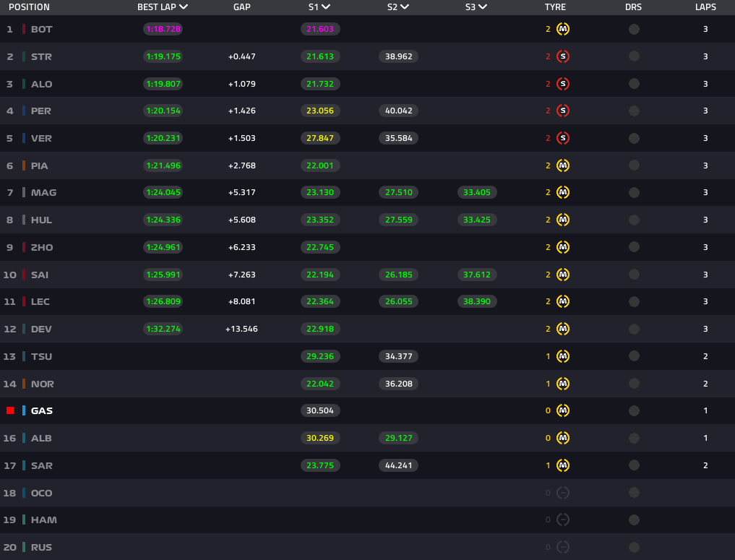
Task: Click Piastri's orange team color bar
Action: 24,165
